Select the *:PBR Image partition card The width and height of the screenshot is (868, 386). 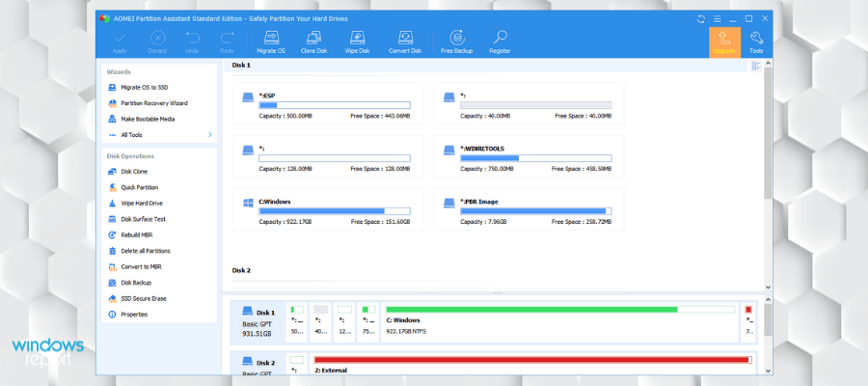(529, 209)
